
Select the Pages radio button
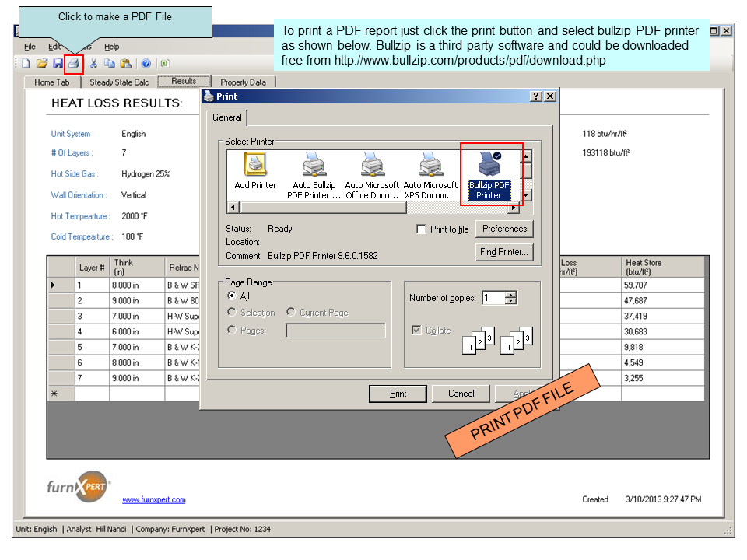point(232,330)
